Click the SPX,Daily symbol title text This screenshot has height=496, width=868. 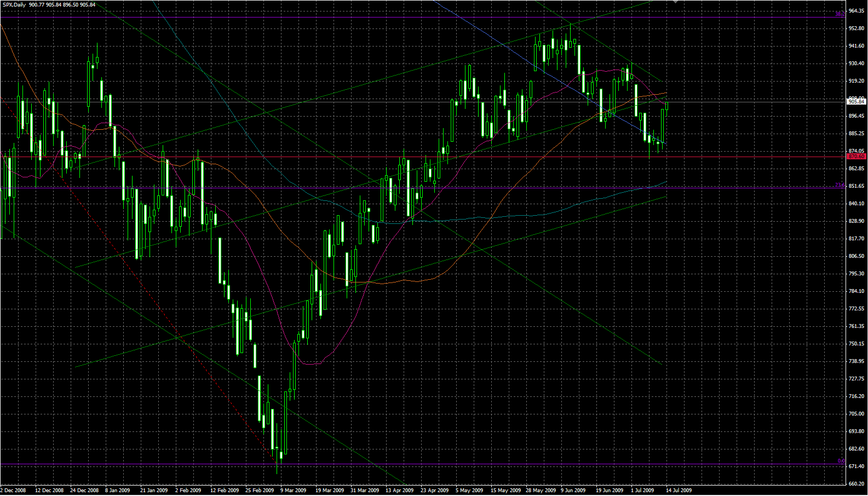coord(15,5)
